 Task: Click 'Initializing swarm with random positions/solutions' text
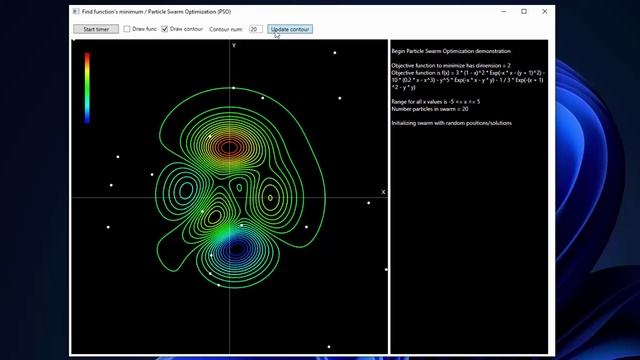tap(451, 123)
